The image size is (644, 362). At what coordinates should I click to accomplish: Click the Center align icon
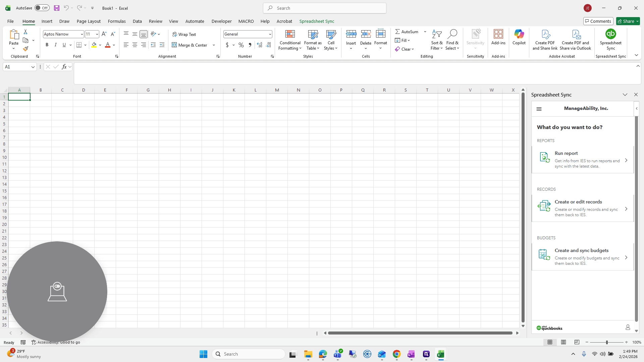pos(135,45)
